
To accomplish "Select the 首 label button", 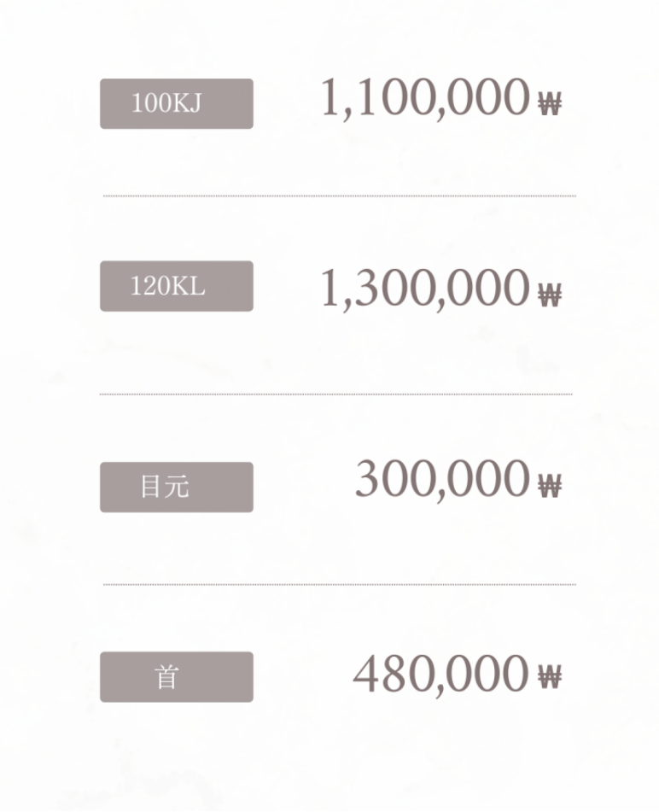I will click(177, 677).
